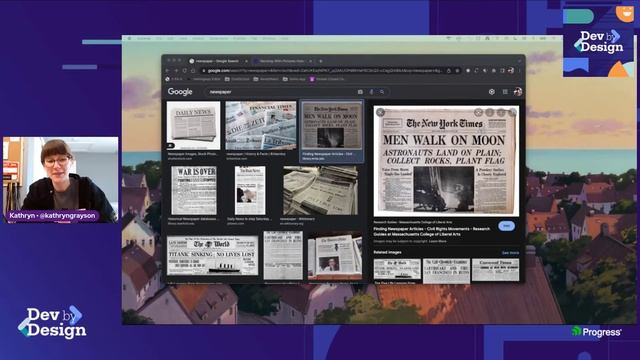This screenshot has width=640, height=360.
Task: Go back using the browser back arrow
Action: pos(167,71)
